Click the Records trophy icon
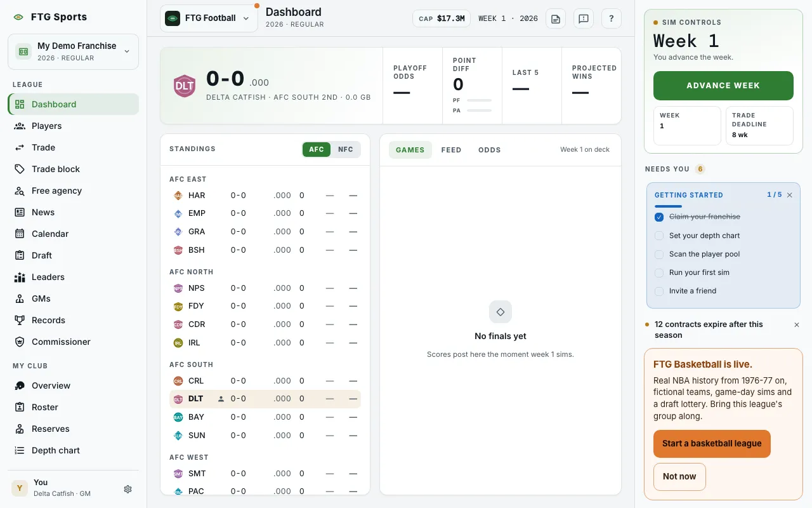Image resolution: width=812 pixels, height=508 pixels. tap(20, 320)
